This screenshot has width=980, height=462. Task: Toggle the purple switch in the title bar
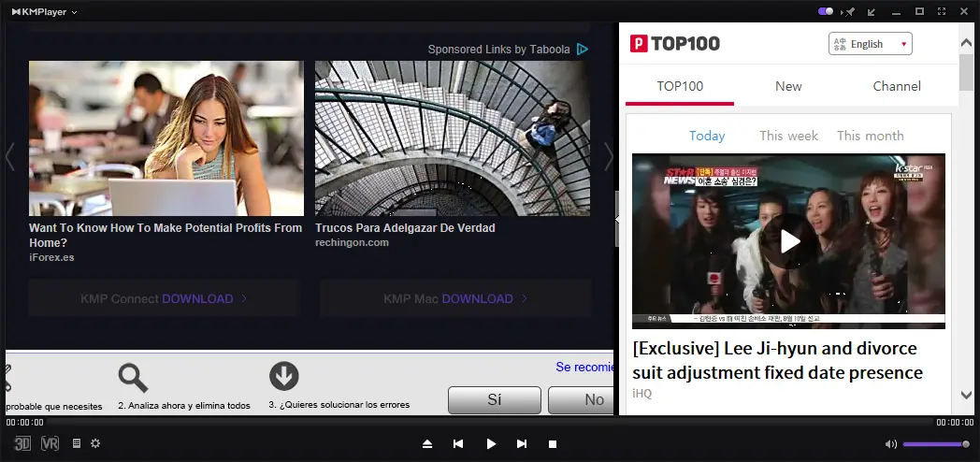point(826,11)
